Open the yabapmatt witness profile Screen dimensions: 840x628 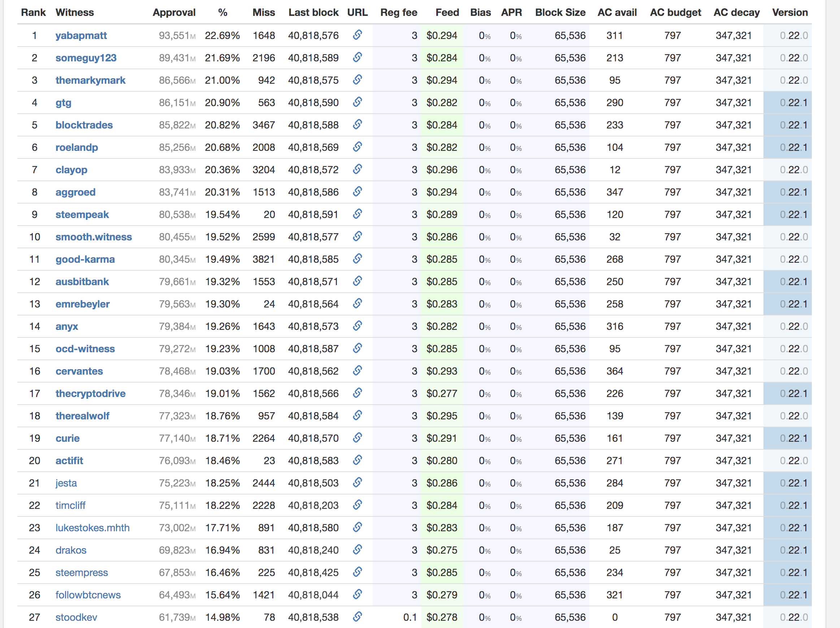(81, 36)
